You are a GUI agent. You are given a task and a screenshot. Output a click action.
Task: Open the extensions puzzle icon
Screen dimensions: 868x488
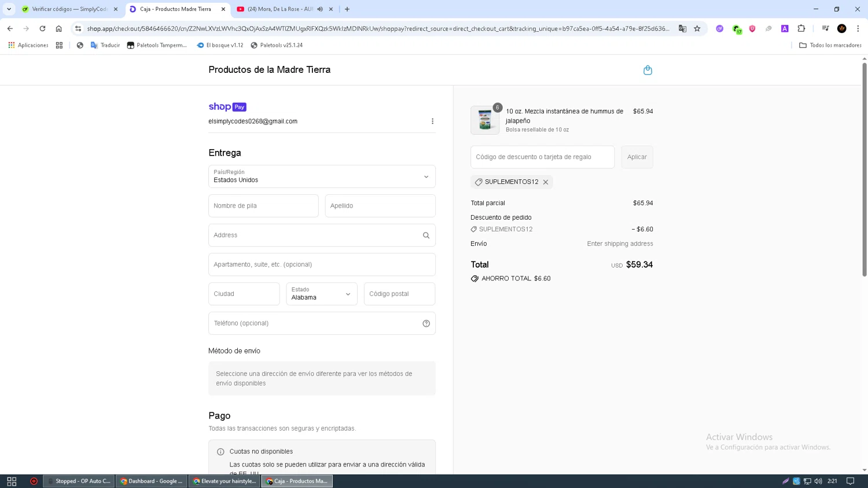point(801,28)
